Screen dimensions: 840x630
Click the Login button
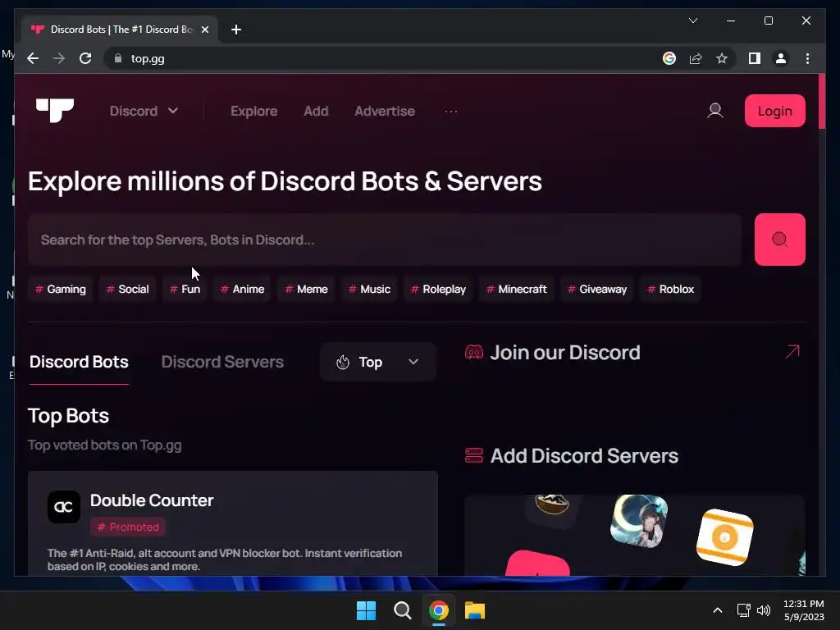click(x=774, y=111)
